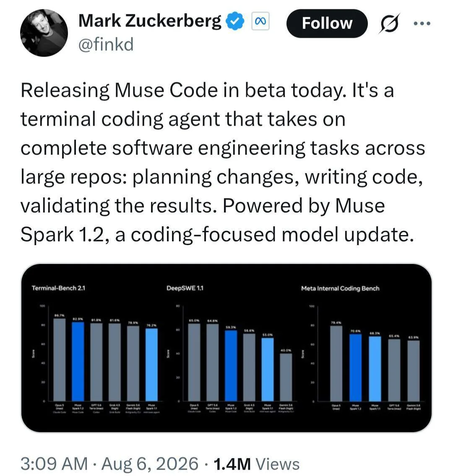Click the dark blue 82.9% Muse Spark 1.2 bar

pos(78,362)
